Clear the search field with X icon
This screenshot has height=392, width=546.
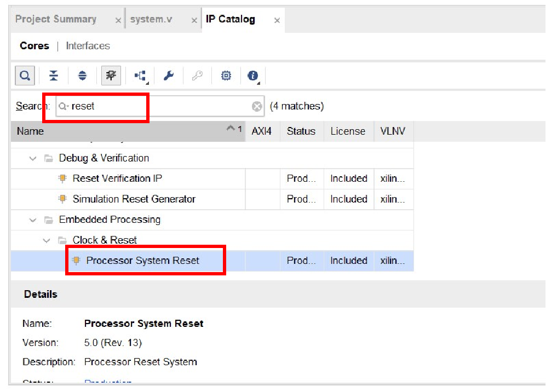point(257,106)
